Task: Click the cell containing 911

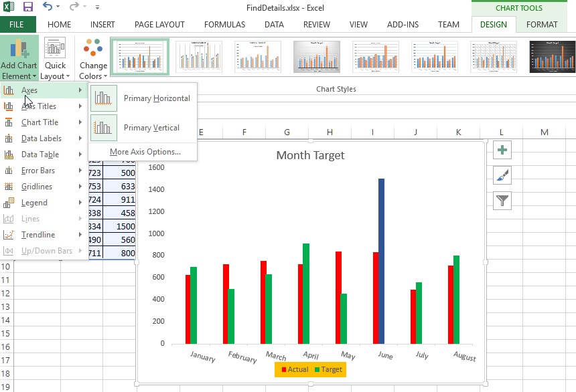Action: coord(120,199)
